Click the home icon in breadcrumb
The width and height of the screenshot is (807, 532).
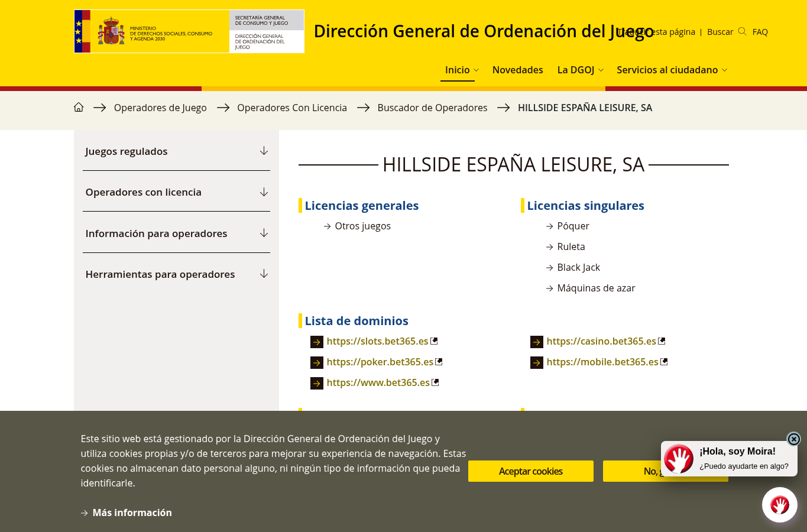[x=79, y=108]
